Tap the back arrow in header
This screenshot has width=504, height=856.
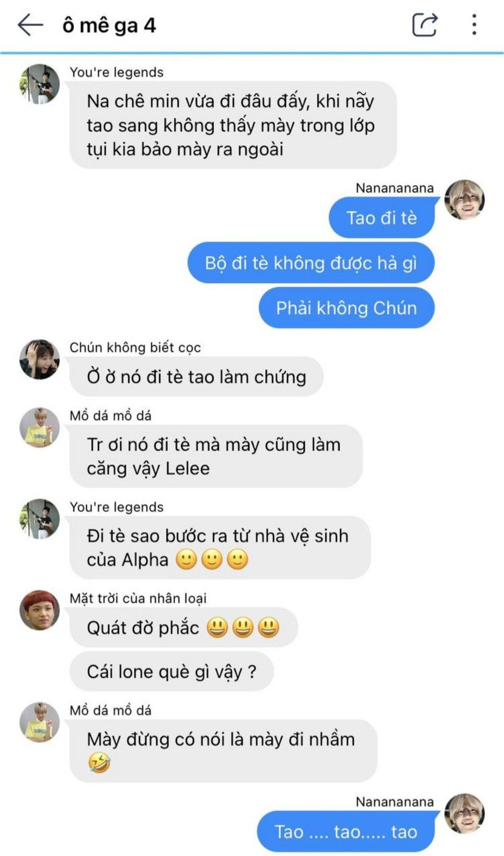point(30,25)
